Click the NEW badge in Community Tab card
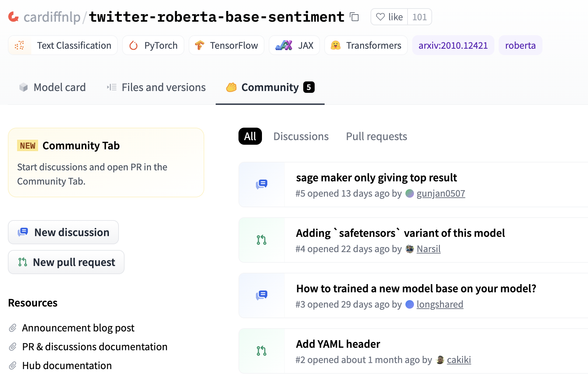The width and height of the screenshot is (588, 389). click(27, 145)
